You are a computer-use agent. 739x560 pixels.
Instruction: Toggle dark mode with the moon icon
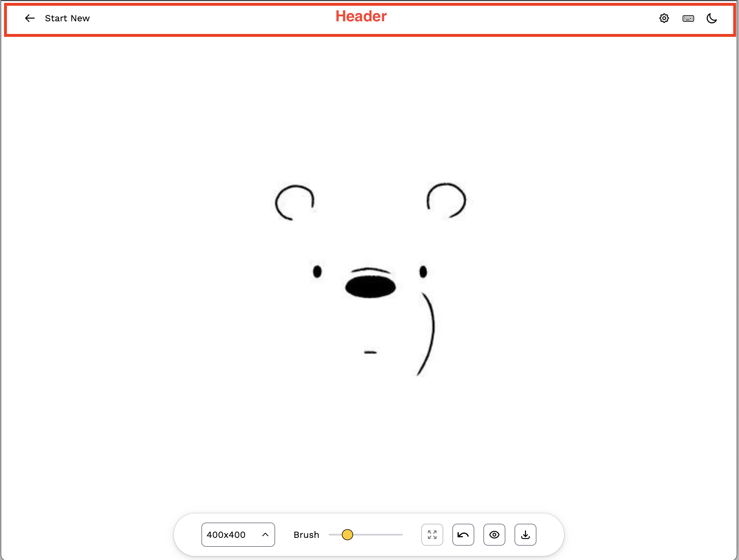click(712, 18)
